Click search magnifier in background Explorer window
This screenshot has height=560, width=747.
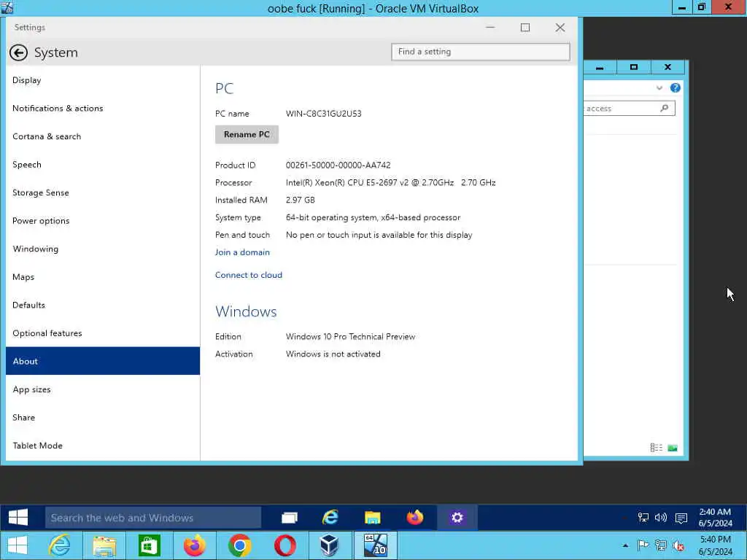pyautogui.click(x=665, y=109)
